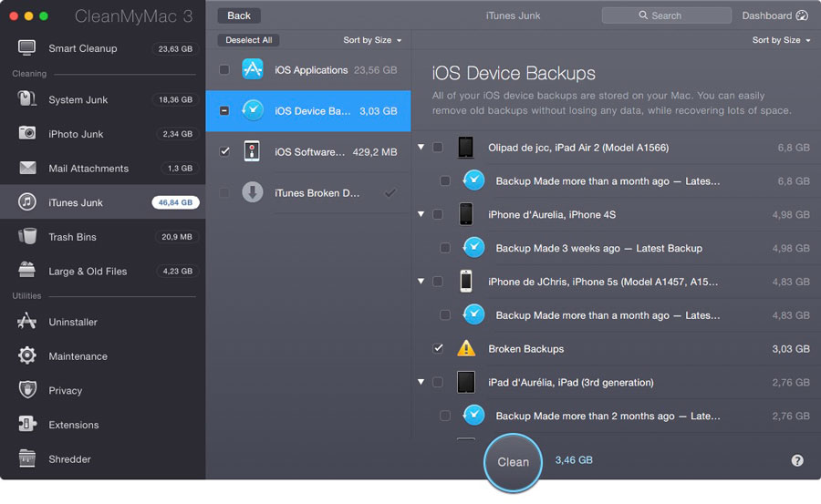This screenshot has height=504, width=821.
Task: Click the iPad d'Aurélia device icon
Action: [465, 382]
